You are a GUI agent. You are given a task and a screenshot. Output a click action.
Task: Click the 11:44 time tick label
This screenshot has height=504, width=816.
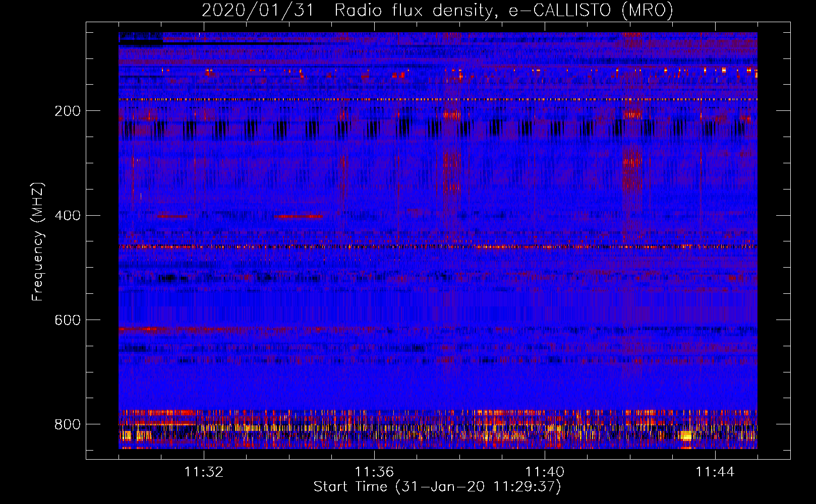pos(715,472)
